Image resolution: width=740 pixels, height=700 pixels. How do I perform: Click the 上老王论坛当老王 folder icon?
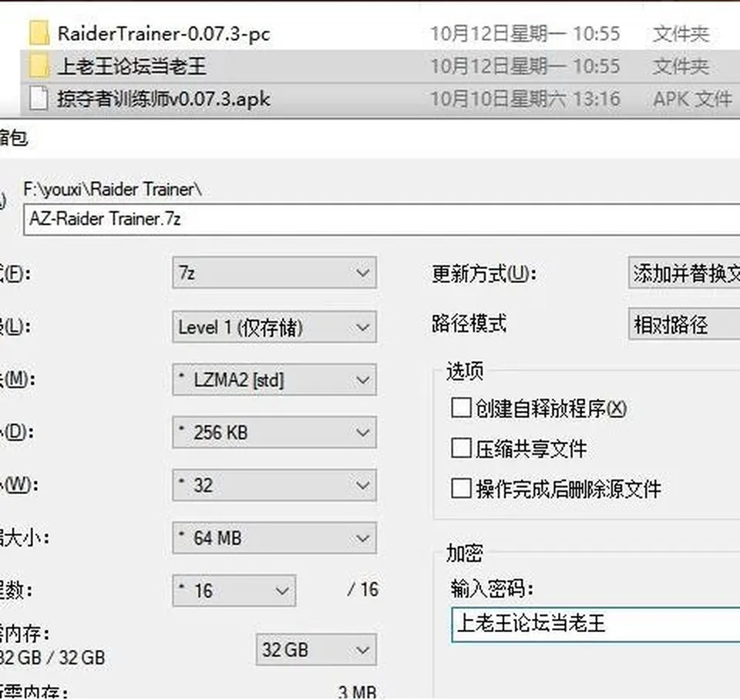(39, 66)
